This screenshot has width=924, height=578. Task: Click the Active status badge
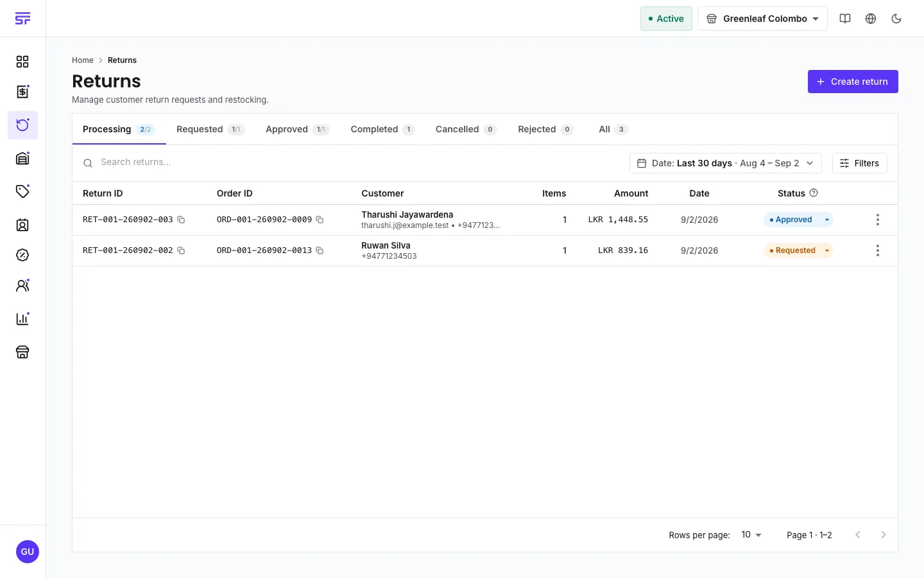pos(666,19)
